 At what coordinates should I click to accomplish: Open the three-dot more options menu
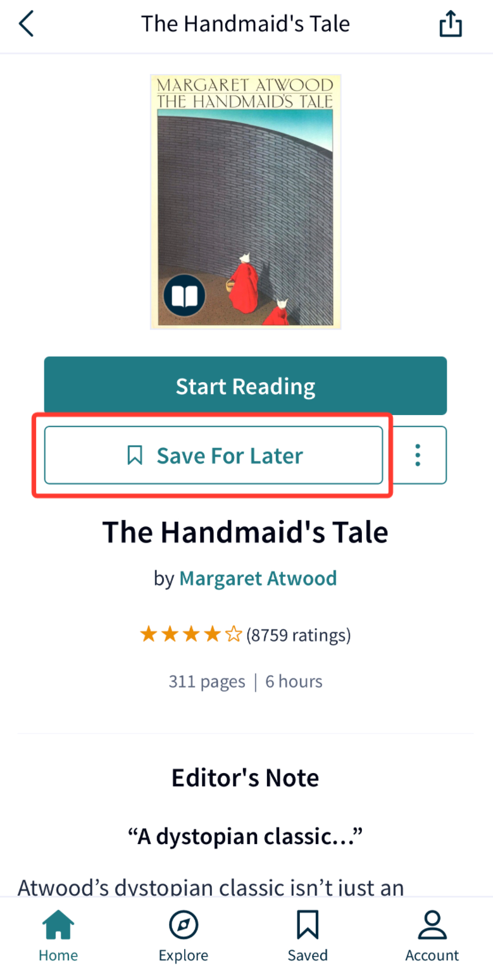pyautogui.click(x=418, y=455)
